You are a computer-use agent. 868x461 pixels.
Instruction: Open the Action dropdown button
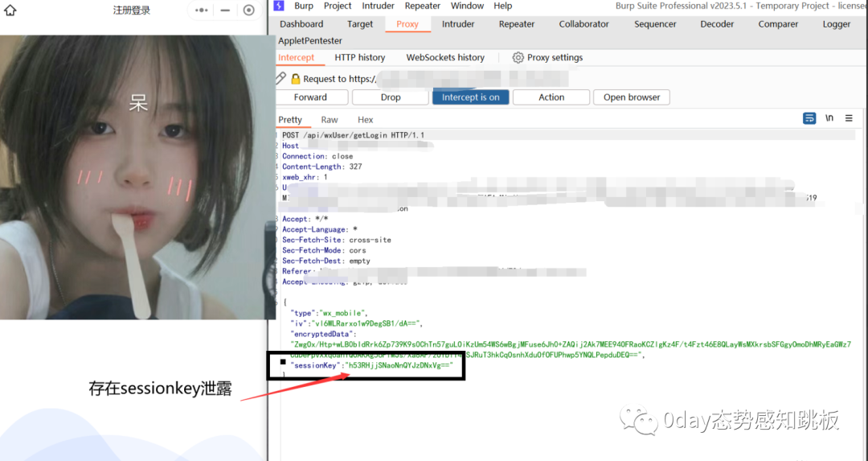(x=551, y=97)
